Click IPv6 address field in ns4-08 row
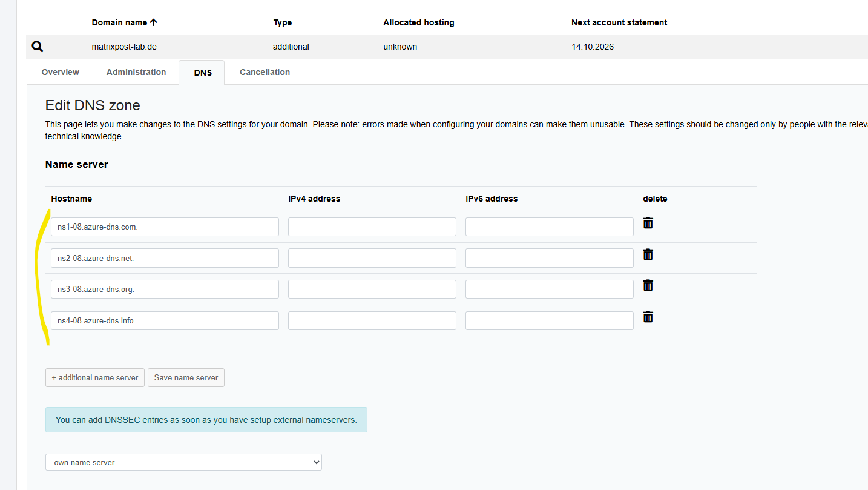The height and width of the screenshot is (490, 868). pyautogui.click(x=549, y=320)
